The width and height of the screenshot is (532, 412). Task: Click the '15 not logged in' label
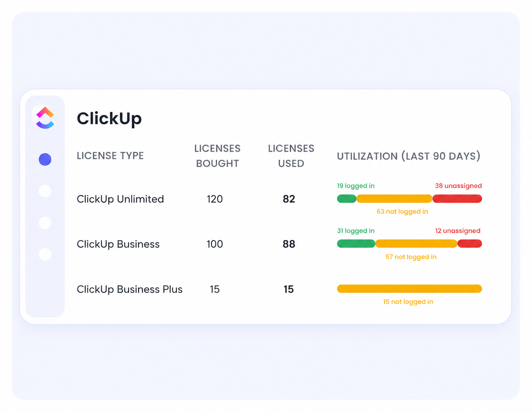click(x=408, y=302)
